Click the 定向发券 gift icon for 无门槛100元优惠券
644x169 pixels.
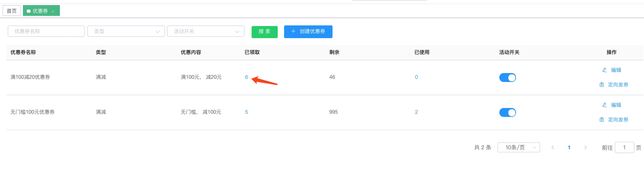pyautogui.click(x=602, y=119)
